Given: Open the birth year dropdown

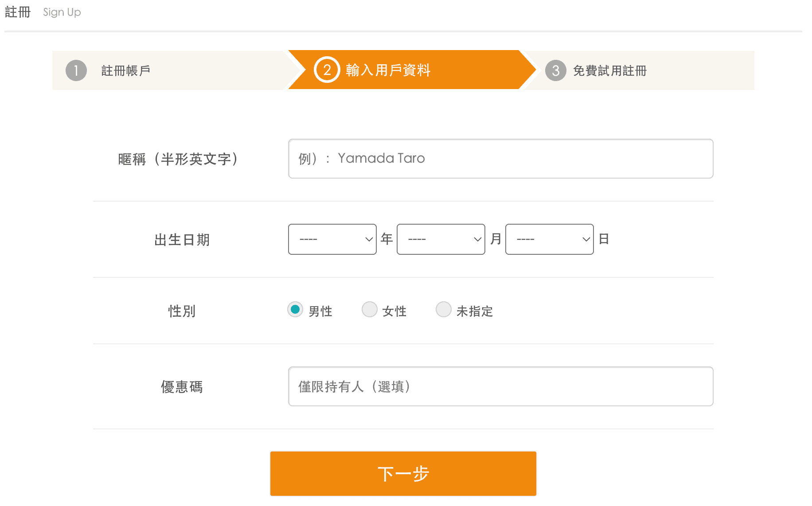Looking at the screenshot, I should (332, 239).
